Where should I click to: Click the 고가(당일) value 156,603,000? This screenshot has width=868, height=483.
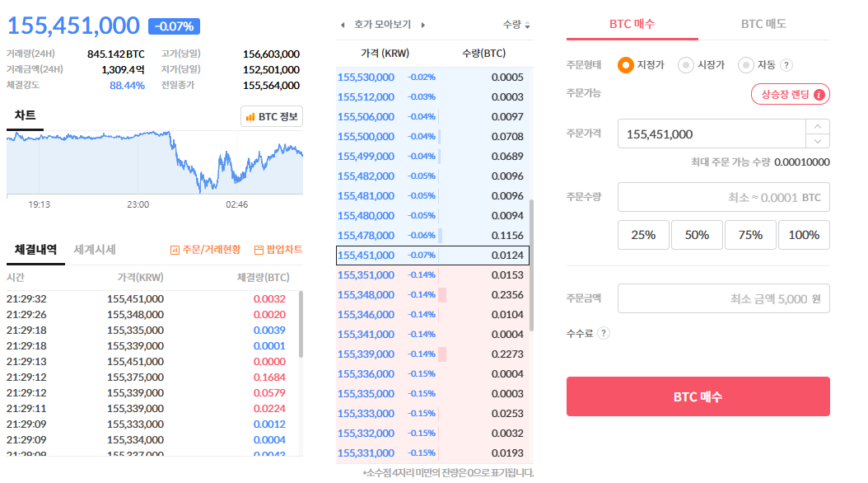pos(271,54)
